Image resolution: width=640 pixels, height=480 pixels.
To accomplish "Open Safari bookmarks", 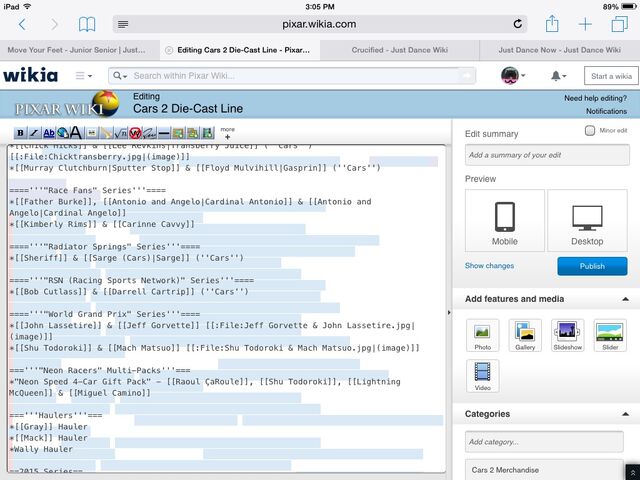I will [87, 24].
